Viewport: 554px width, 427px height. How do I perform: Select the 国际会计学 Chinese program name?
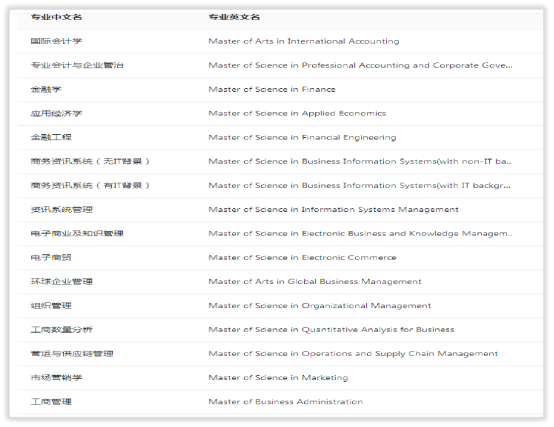coord(56,41)
